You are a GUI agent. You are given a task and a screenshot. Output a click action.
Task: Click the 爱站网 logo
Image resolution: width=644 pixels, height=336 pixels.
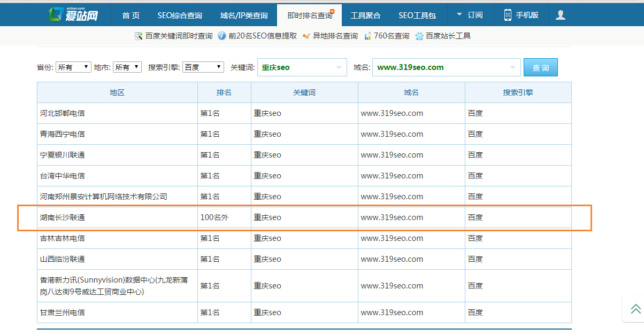point(73,14)
